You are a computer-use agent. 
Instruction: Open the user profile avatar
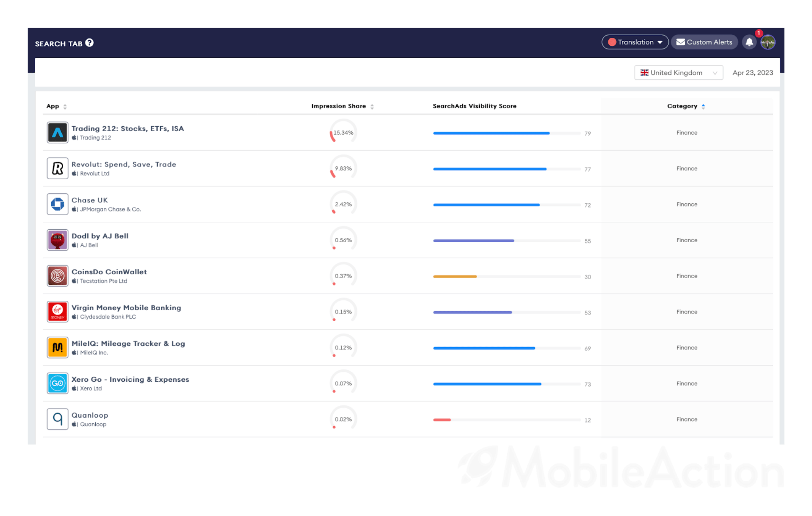coord(768,42)
